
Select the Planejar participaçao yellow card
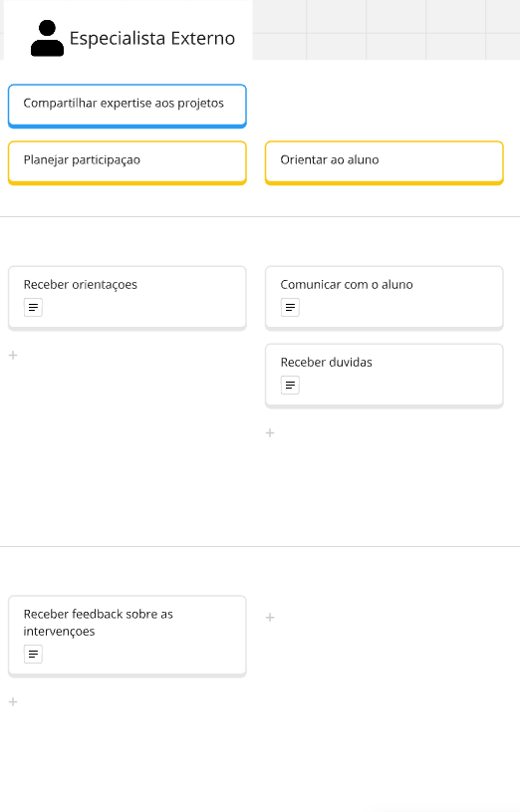coord(128,163)
